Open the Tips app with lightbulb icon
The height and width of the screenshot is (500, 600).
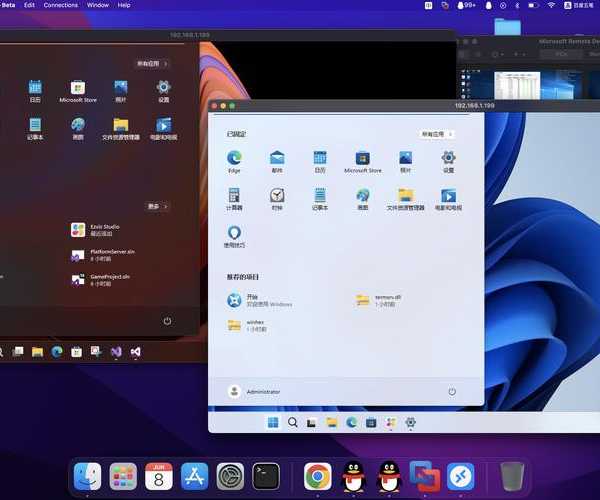coord(234,236)
